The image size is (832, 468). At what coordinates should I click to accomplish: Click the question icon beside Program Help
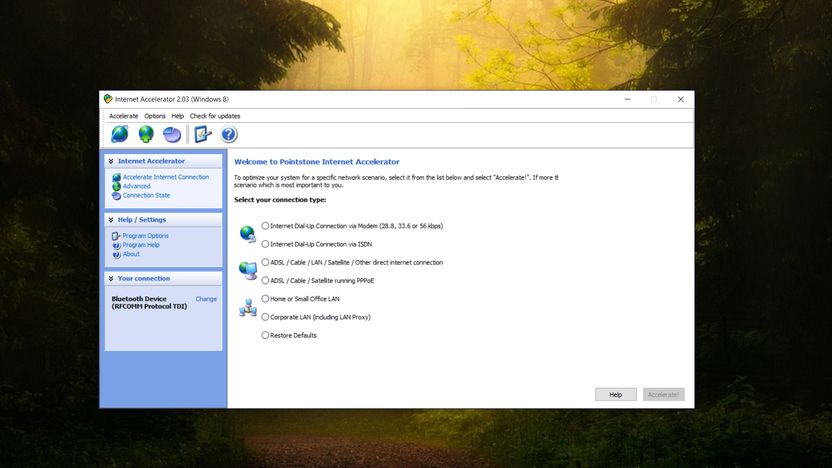click(x=116, y=245)
